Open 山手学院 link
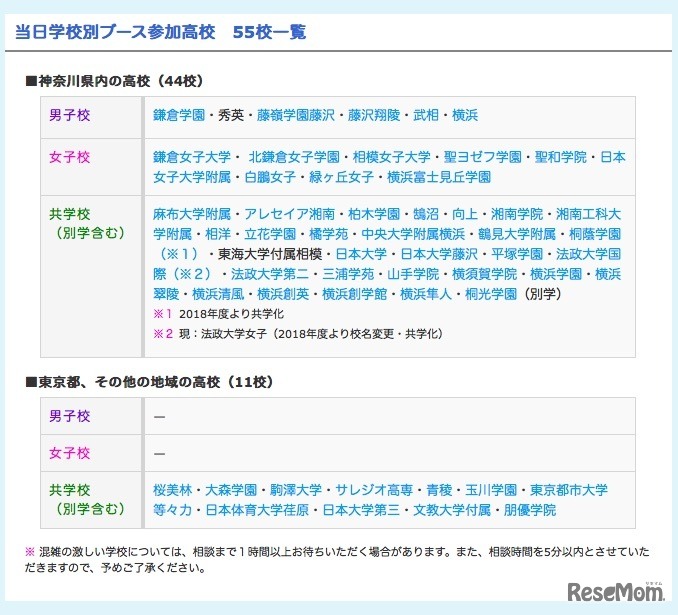Image resolution: width=678 pixels, height=615 pixels. (x=413, y=274)
